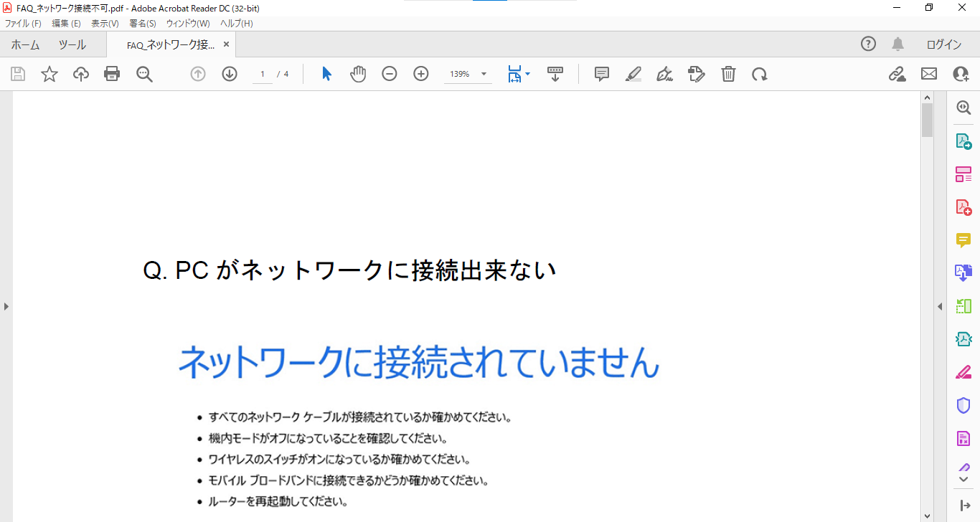The width and height of the screenshot is (980, 522).
Task: Click the page number input field
Action: click(x=263, y=74)
